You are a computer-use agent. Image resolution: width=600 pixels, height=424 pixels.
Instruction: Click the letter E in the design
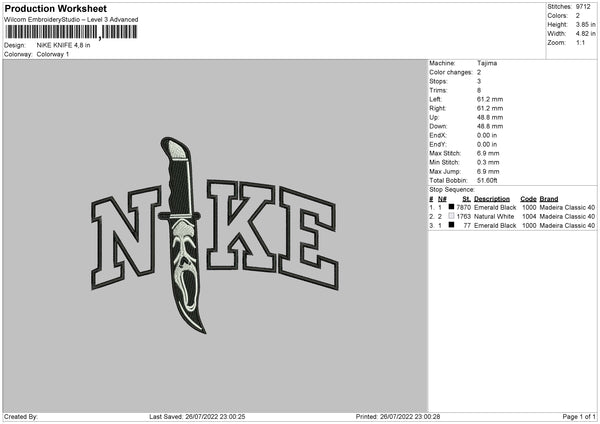click(308, 237)
